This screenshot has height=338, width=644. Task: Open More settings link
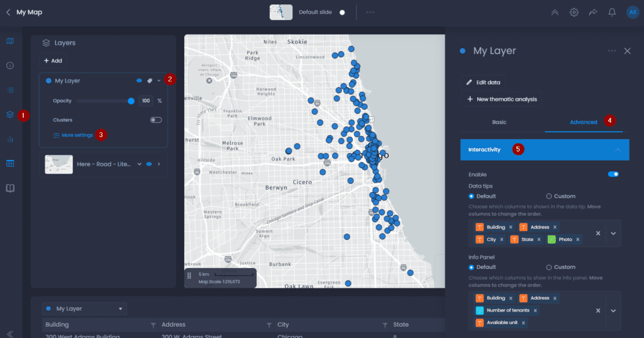click(73, 135)
